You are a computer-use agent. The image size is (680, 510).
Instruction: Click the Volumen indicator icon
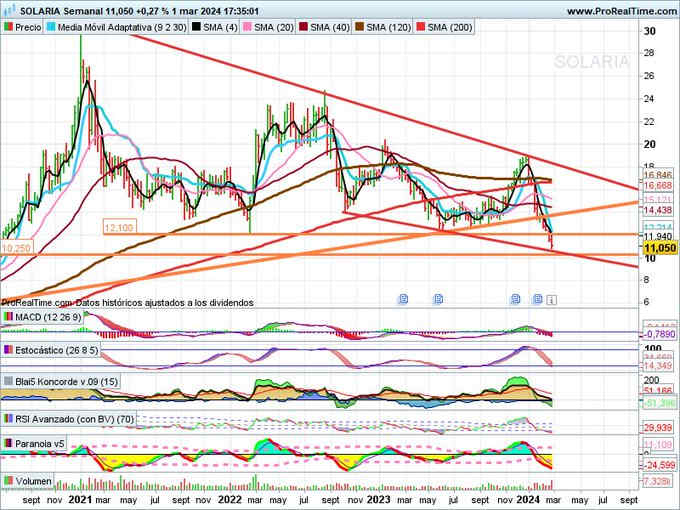click(8, 481)
